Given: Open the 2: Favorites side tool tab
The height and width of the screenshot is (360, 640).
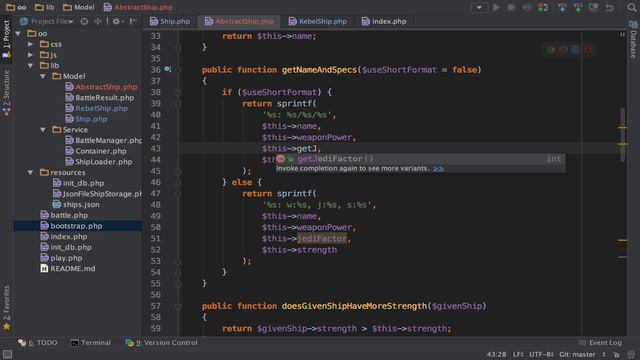Looking at the screenshot, I should pyautogui.click(x=6, y=308).
